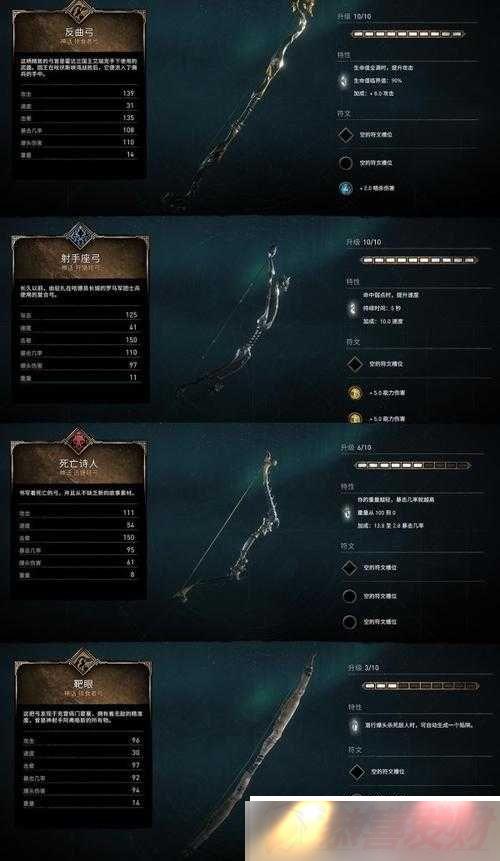Select the empty diamond rune slot of 死亡诗人
This screenshot has height=861, width=500.
(x=349, y=568)
